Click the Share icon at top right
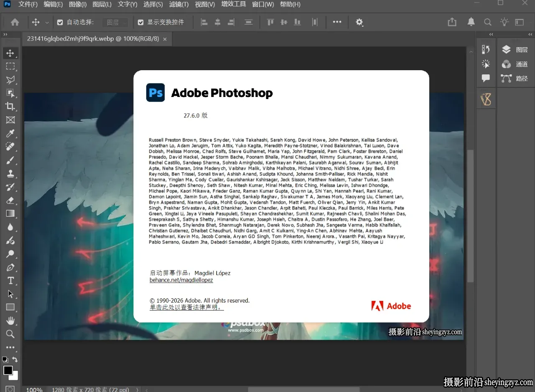 (x=452, y=22)
